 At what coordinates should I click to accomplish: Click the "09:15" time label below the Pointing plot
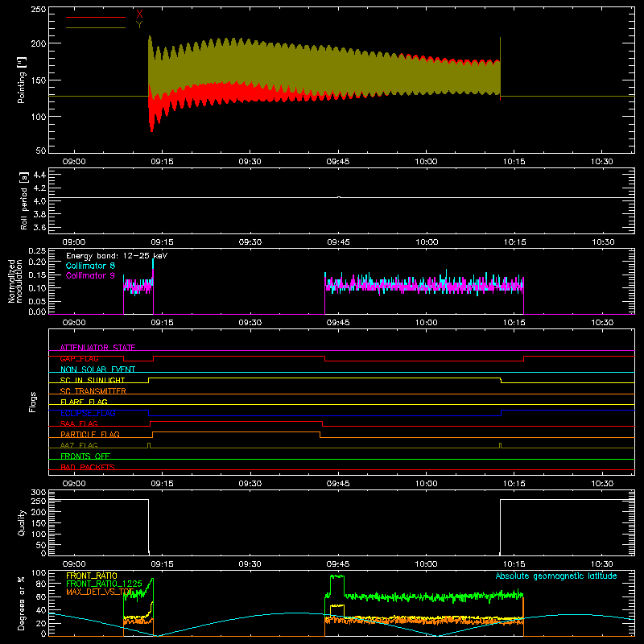point(163,162)
